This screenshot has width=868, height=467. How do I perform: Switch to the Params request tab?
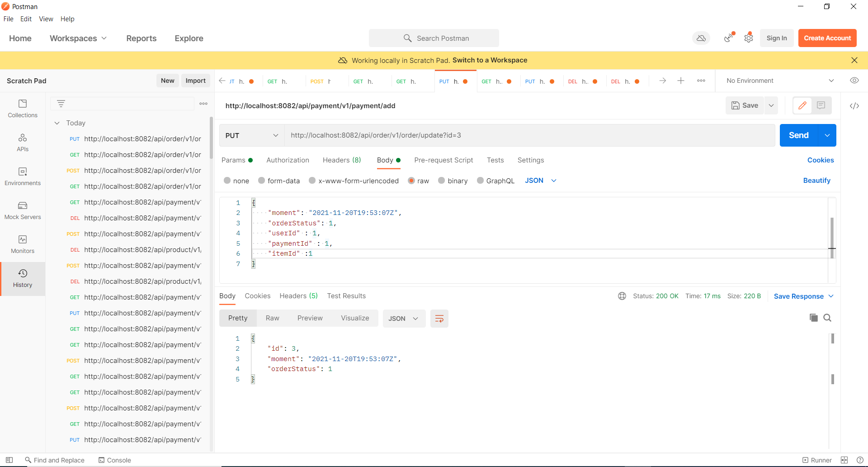(x=237, y=160)
